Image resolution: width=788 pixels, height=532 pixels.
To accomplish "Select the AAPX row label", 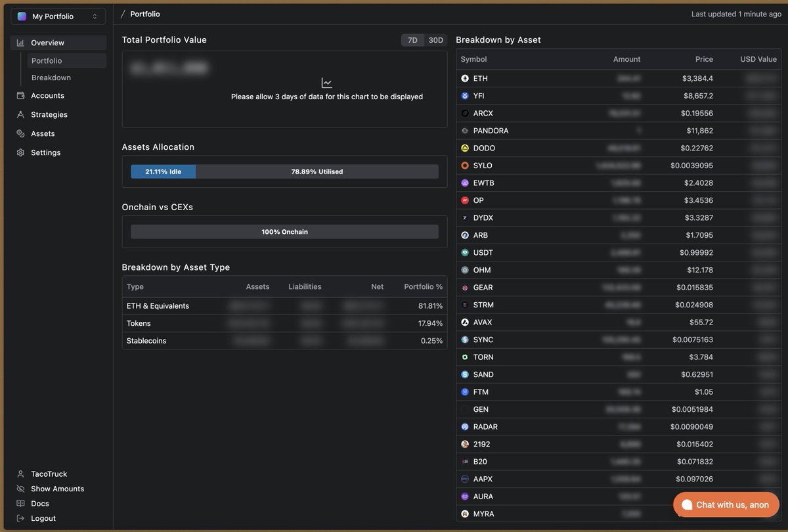I will (483, 479).
